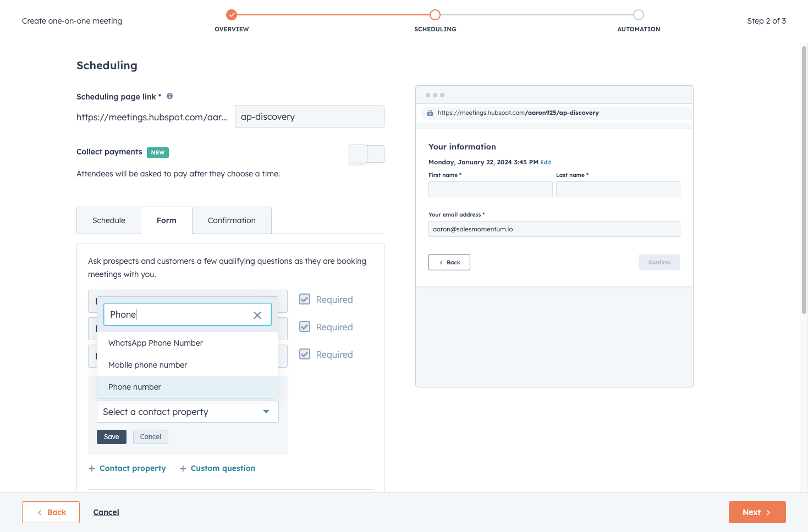Click the preview First name field

click(491, 190)
